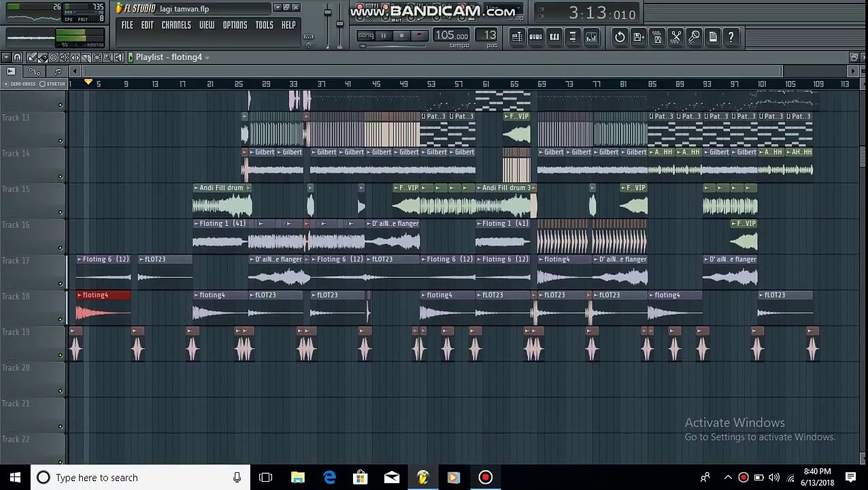Choose the Select tool in playlist toolbar
868x490 pixels.
[97, 57]
